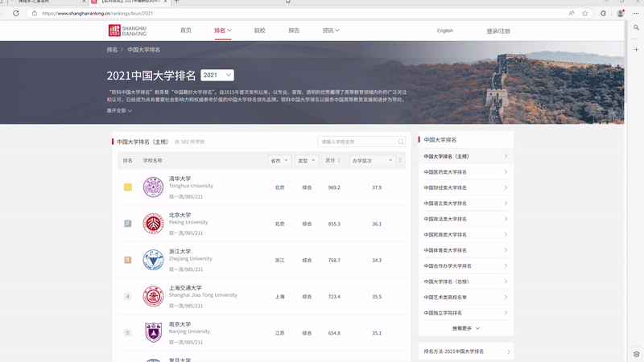This screenshot has height=362, width=644.
Task: Expand 展开全部 description text
Action: click(119, 111)
